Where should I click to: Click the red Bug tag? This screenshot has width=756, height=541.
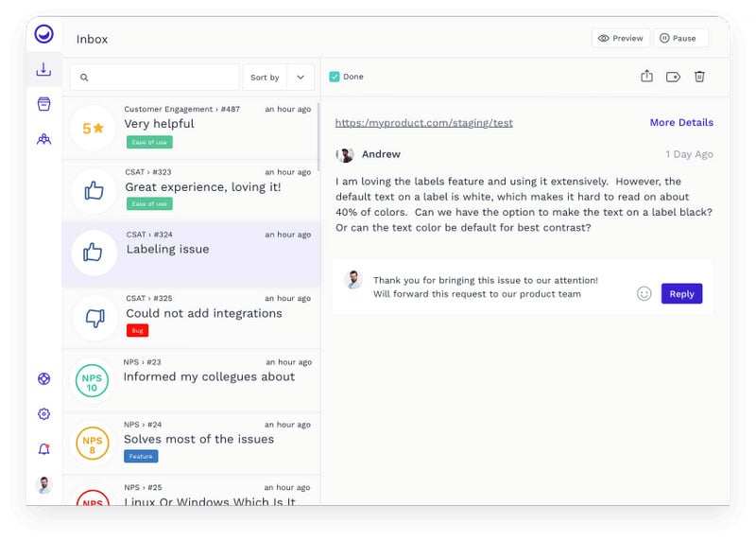tap(137, 331)
